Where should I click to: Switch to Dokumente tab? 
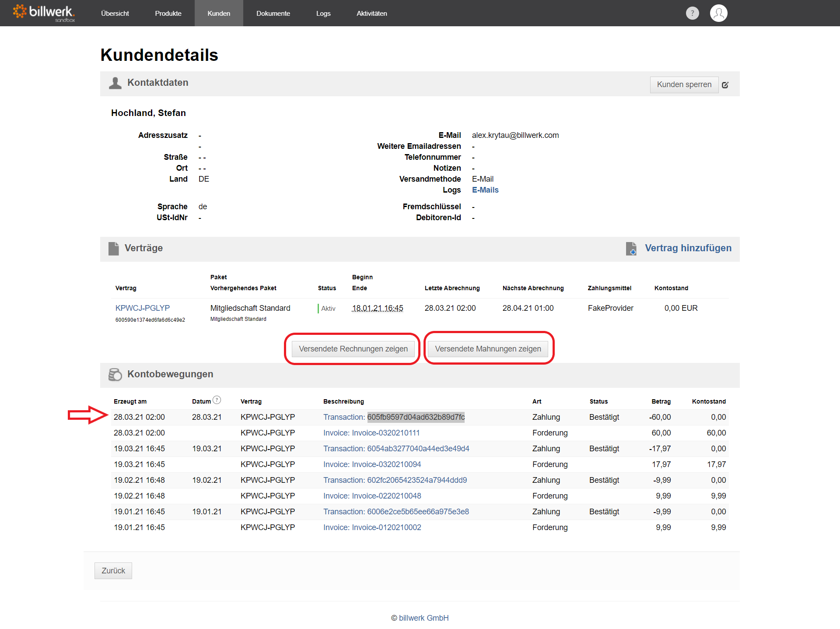(x=273, y=13)
